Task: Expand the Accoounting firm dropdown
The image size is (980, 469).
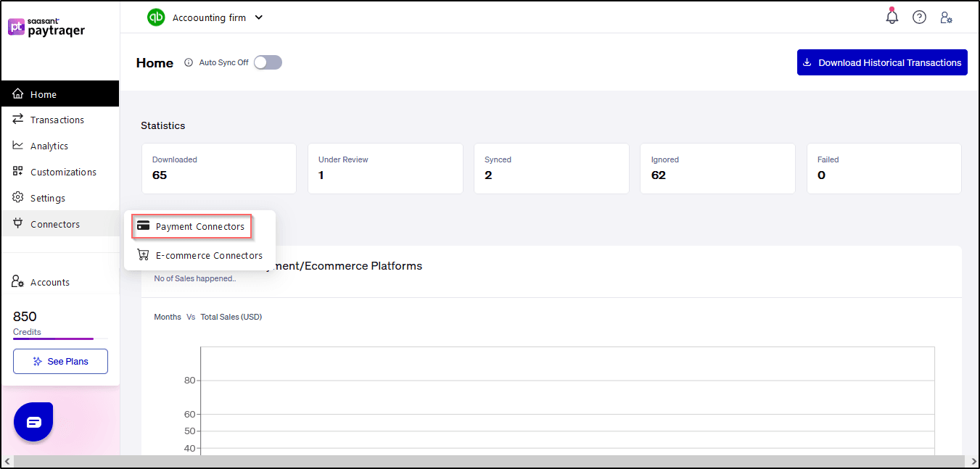Action: [259, 17]
